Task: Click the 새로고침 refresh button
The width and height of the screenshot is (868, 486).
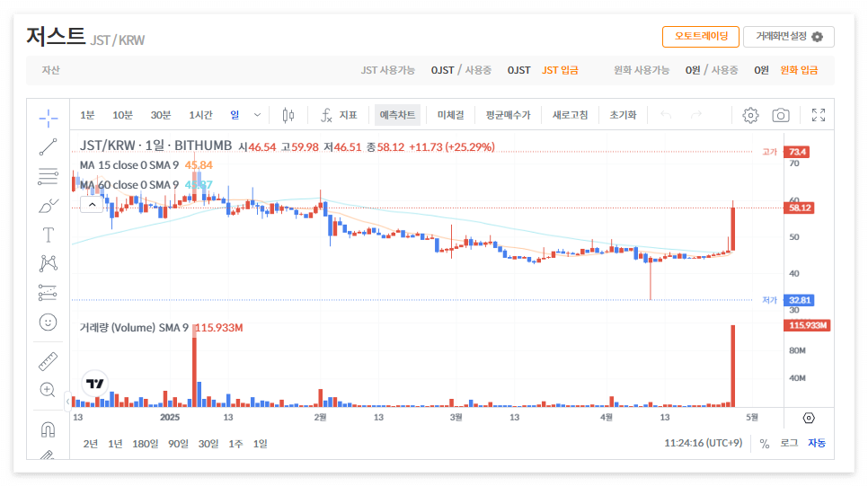Action: click(571, 115)
